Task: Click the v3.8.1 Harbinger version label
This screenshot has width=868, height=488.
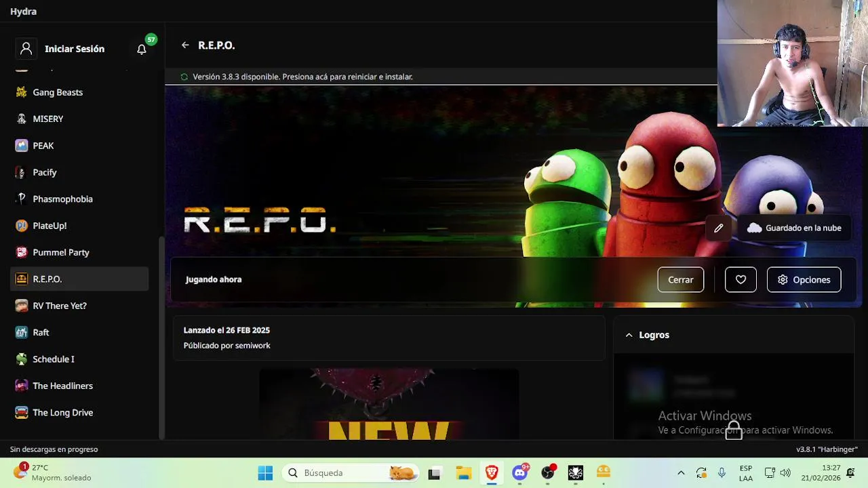Action: 827,449
